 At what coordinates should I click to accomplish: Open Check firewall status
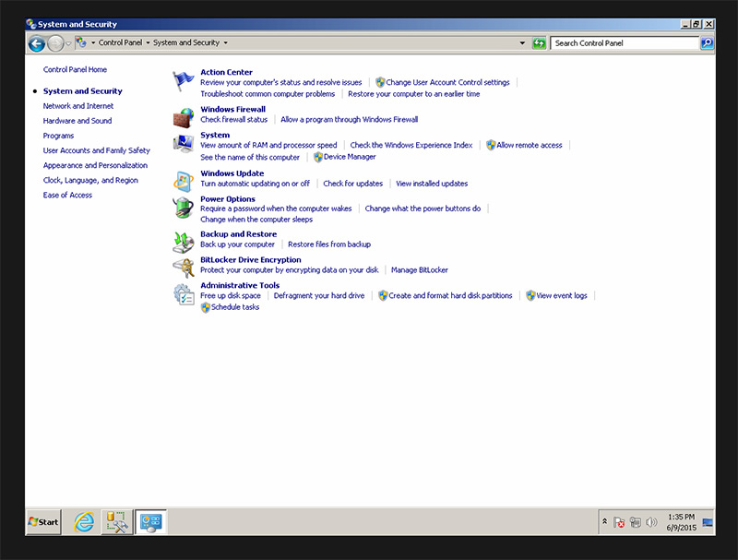click(234, 120)
